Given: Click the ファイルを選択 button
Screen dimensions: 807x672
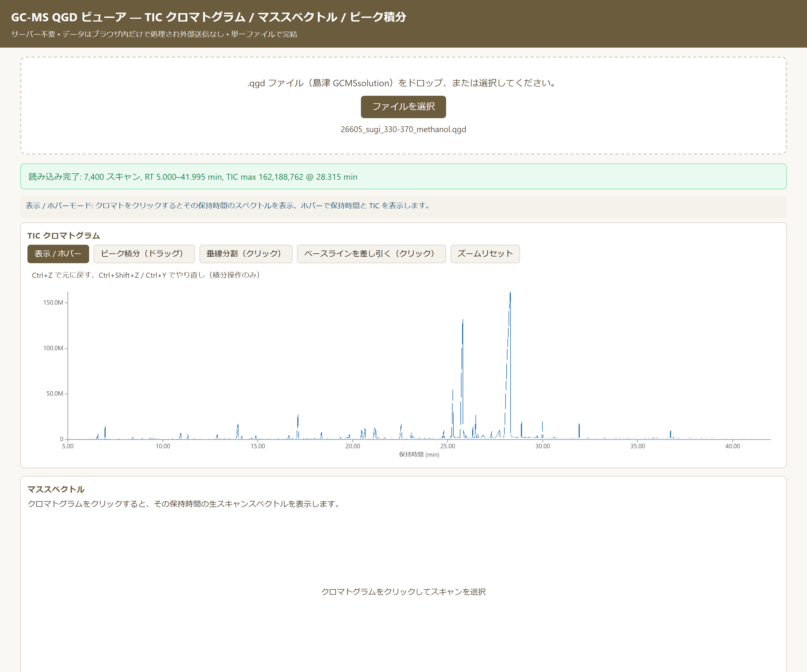Looking at the screenshot, I should tap(403, 107).
